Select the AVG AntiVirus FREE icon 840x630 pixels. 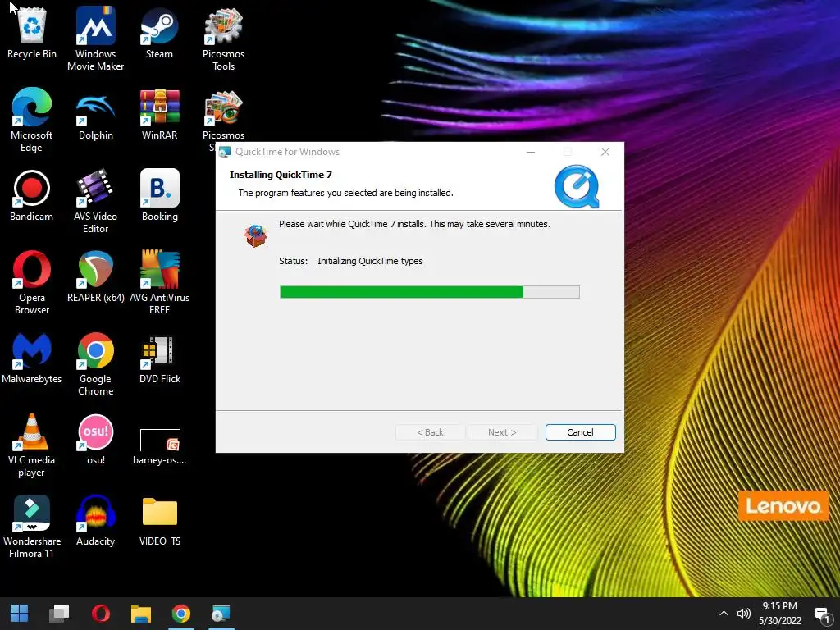point(159,282)
